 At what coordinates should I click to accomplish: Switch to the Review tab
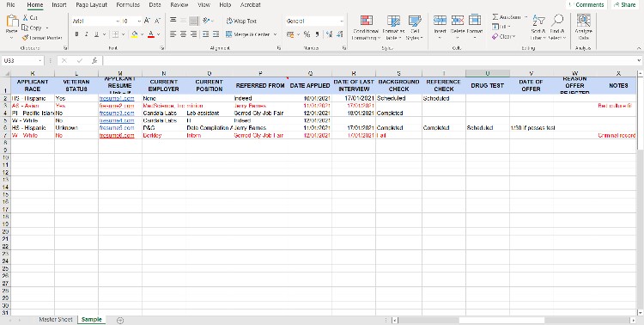pos(179,5)
